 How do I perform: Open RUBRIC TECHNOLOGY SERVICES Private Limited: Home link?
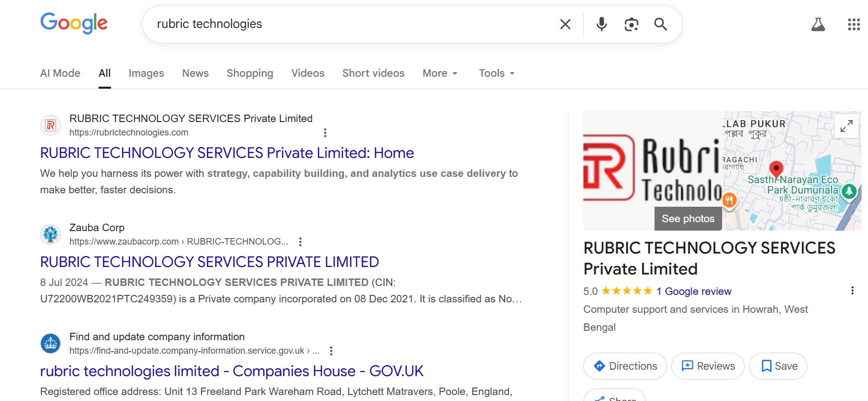coord(227,153)
